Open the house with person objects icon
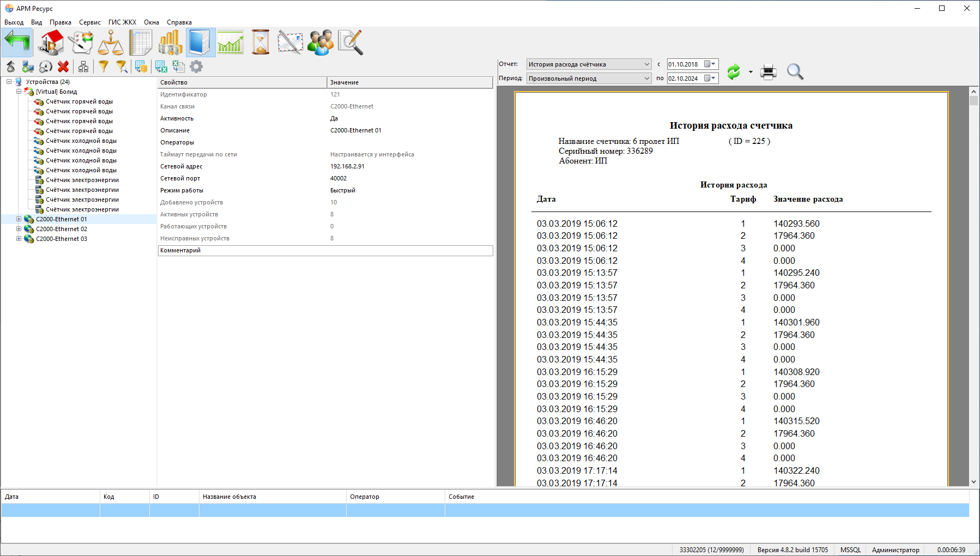The image size is (980, 556). 51,43
